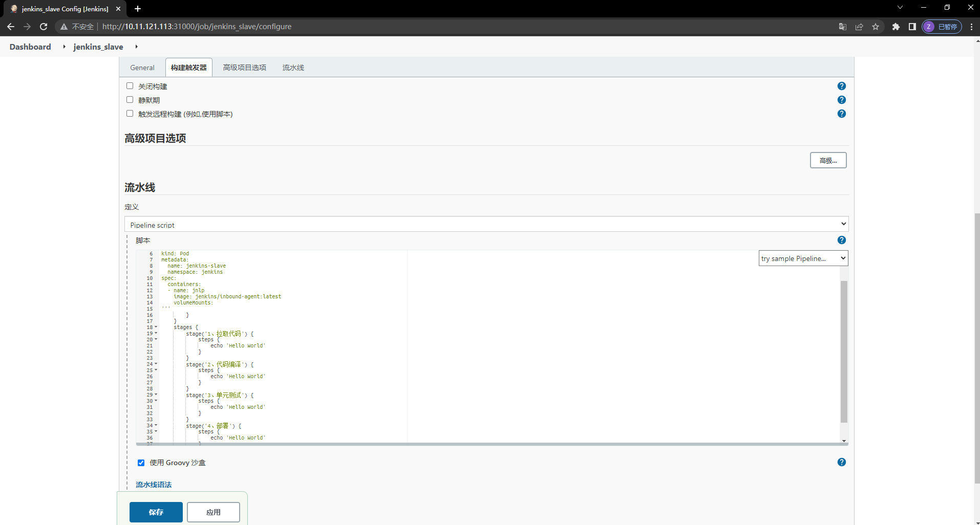Image resolution: width=980 pixels, height=525 pixels.
Task: Click code line namespace: jenkins
Action: (195, 272)
